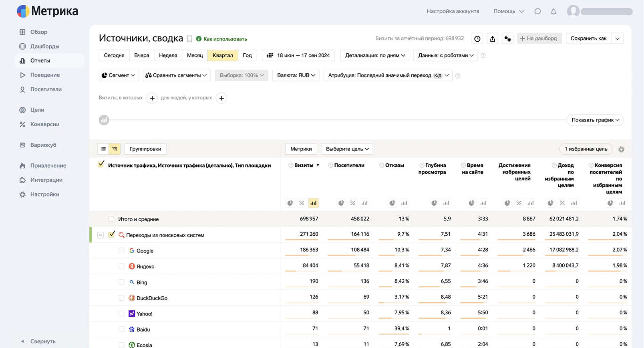Open the Сегмент dropdown
Image resolution: width=644 pixels, height=348 pixels.
(119, 75)
